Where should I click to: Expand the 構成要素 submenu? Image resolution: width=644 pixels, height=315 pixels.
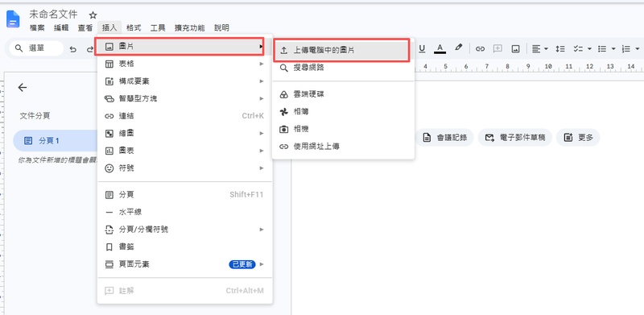coord(185,81)
